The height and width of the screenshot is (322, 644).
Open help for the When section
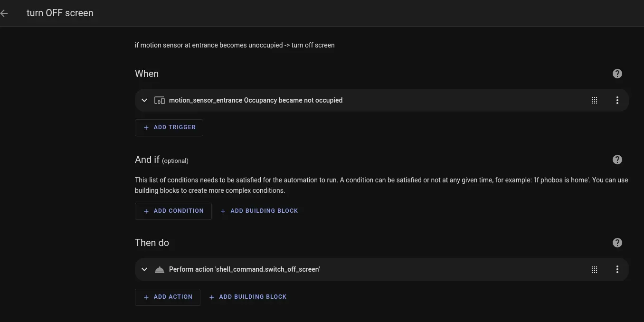tap(617, 74)
